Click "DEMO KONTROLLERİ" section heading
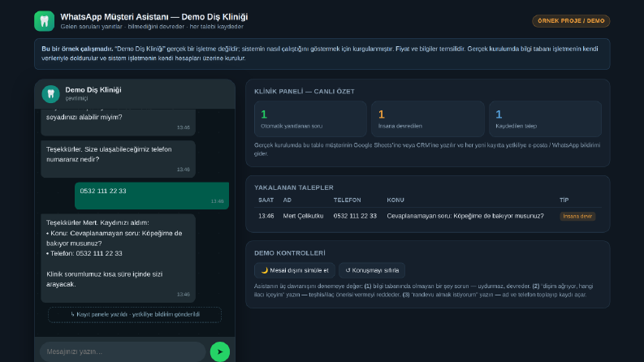The image size is (644, 362). [290, 253]
